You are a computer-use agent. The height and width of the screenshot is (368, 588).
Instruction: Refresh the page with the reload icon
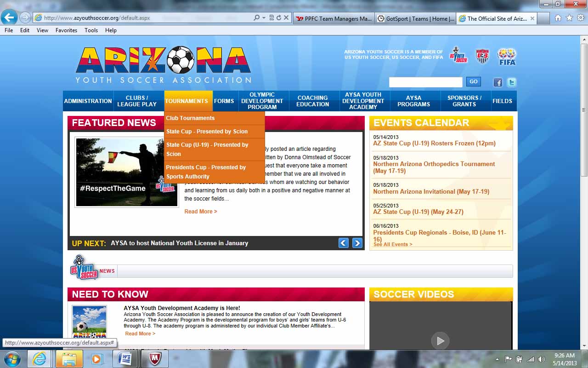pyautogui.click(x=278, y=18)
